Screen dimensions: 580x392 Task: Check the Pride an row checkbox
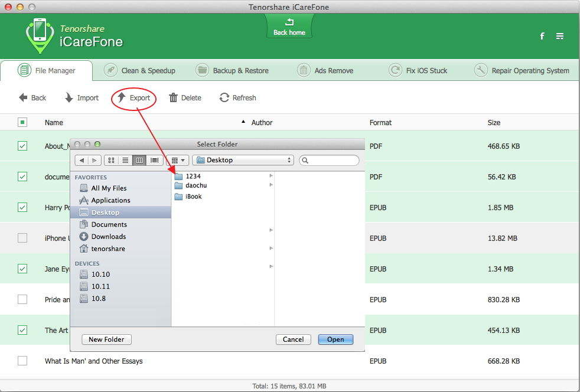pos(22,299)
